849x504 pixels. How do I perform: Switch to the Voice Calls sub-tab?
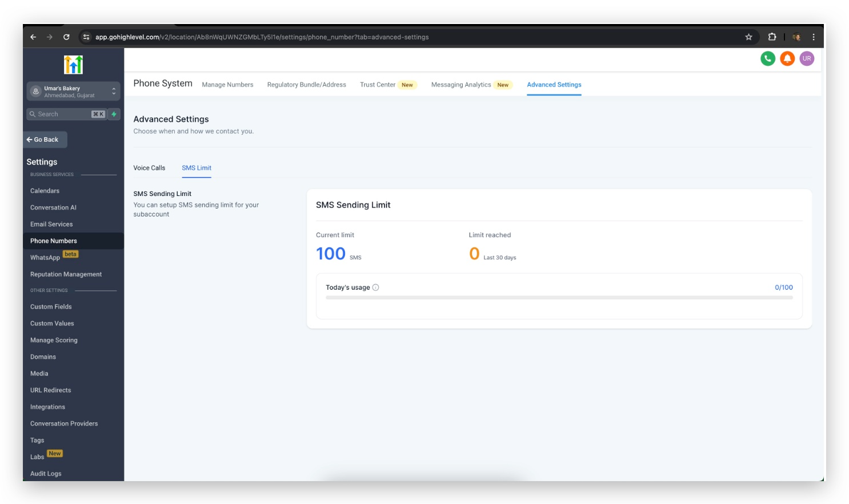149,168
